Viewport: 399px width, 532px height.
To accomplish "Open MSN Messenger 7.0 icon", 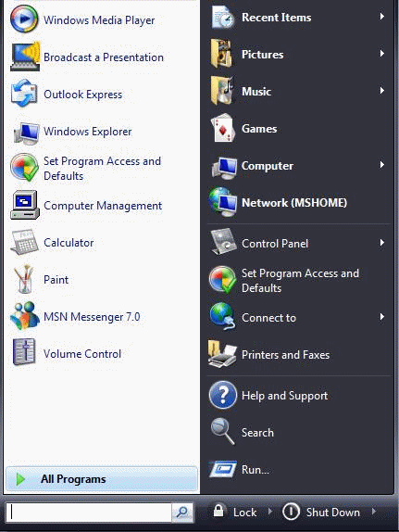I will [x=24, y=316].
